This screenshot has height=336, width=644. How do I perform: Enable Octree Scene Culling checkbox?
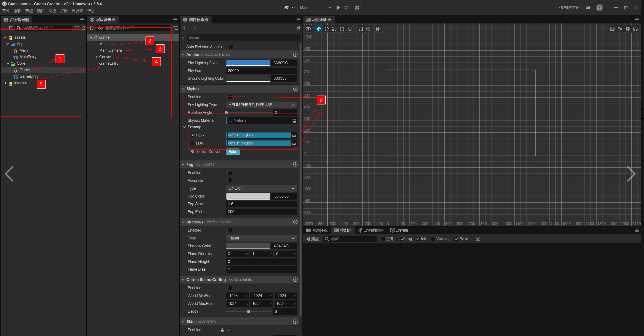pyautogui.click(x=230, y=288)
